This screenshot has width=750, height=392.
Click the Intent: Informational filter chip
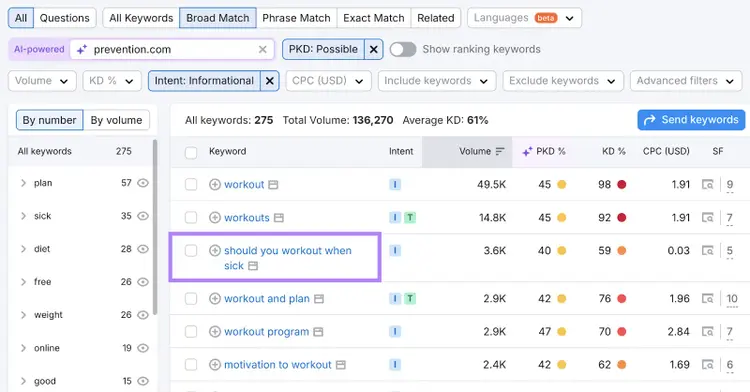[x=204, y=81]
